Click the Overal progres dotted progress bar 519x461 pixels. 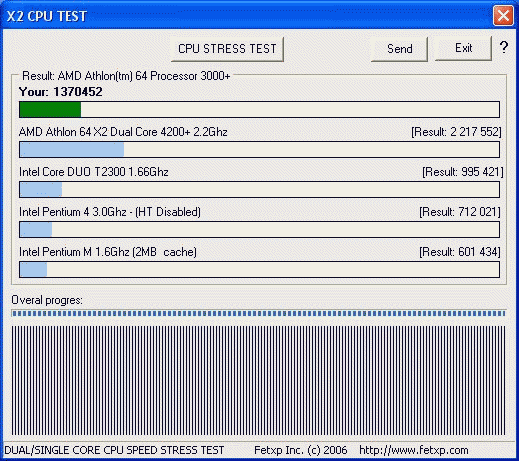pos(259,313)
